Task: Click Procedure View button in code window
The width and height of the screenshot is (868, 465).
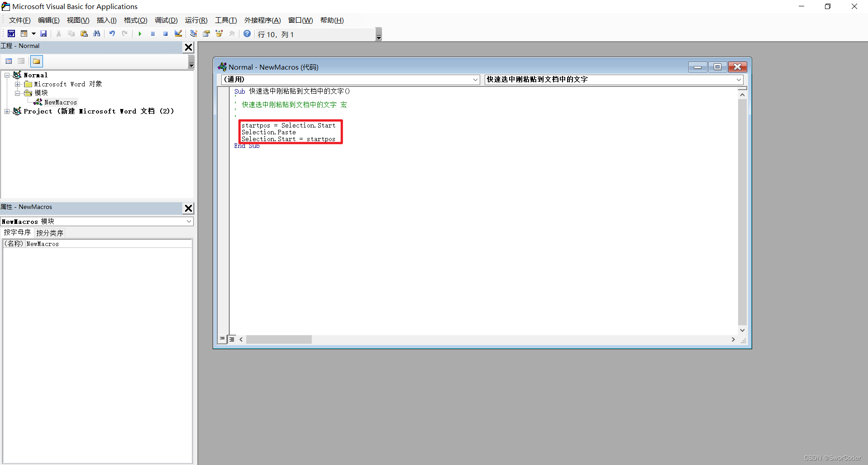Action: click(222, 339)
